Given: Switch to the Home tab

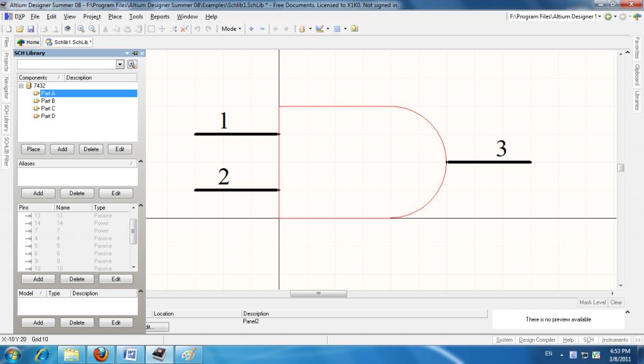Looking at the screenshot, I should [28, 42].
